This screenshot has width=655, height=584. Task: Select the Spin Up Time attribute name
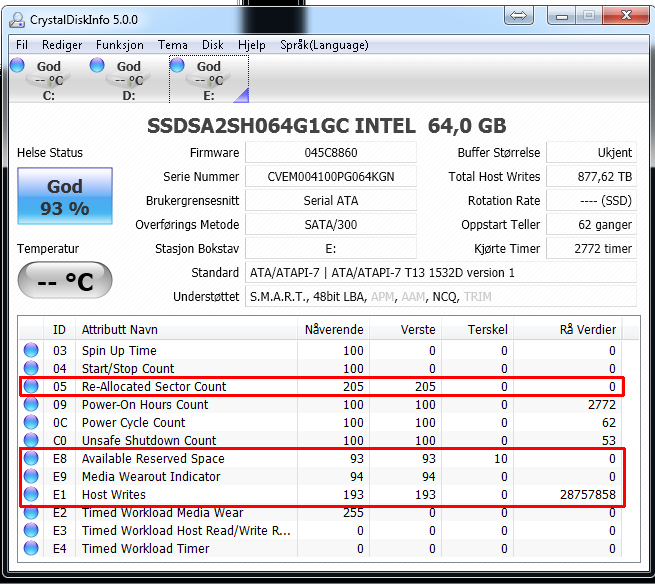(x=119, y=350)
